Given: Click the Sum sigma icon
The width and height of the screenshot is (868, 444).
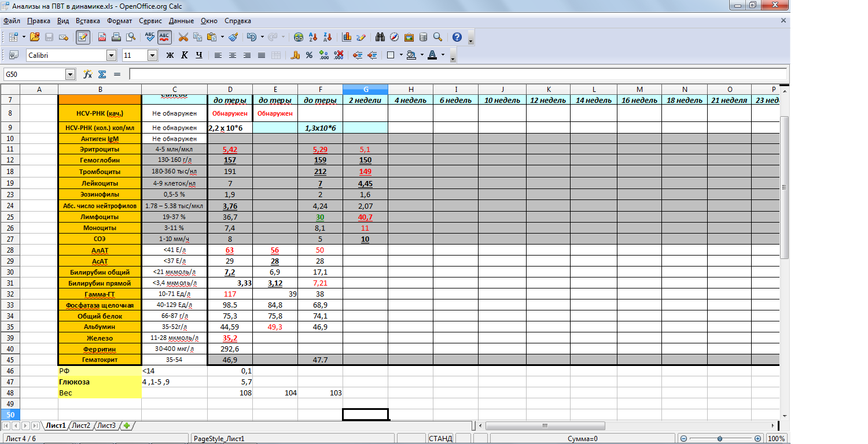Looking at the screenshot, I should pos(102,74).
